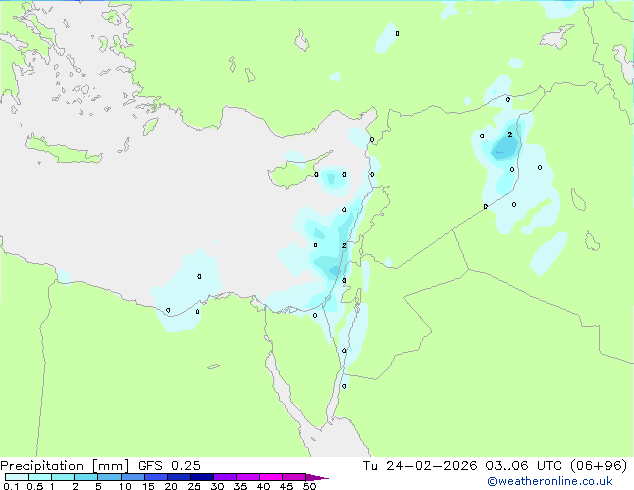Select the 40–45 mm magenta legend swatch
The width and height of the screenshot is (634, 490).
[x=271, y=477]
